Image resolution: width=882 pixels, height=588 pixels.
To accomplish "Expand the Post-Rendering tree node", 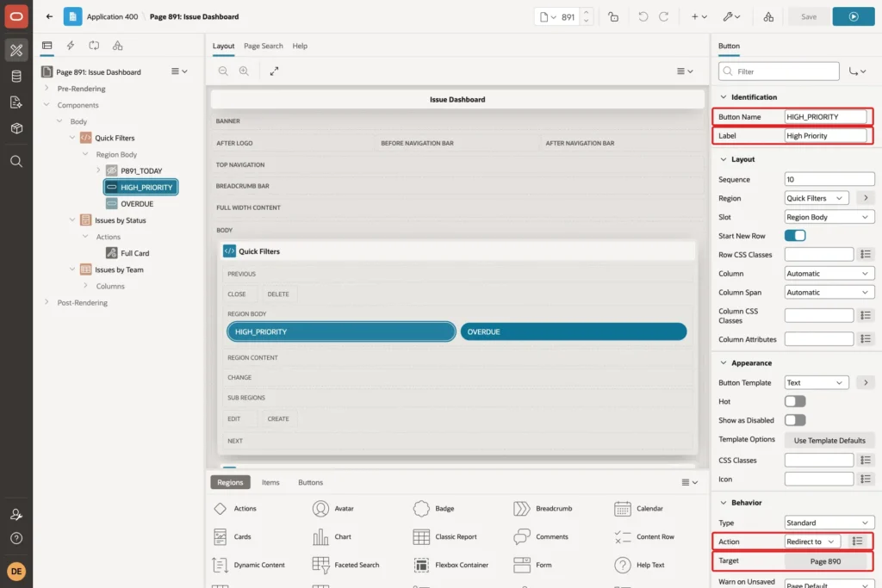I will [47, 302].
